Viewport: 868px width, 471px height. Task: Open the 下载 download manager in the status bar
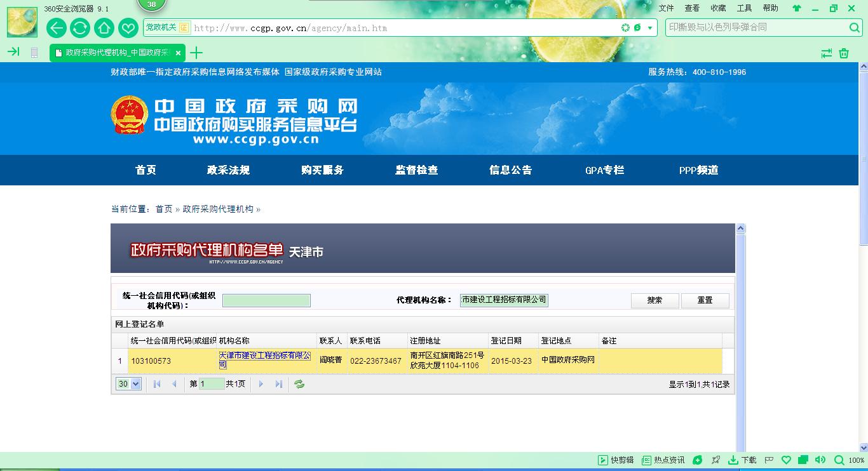coord(742,460)
